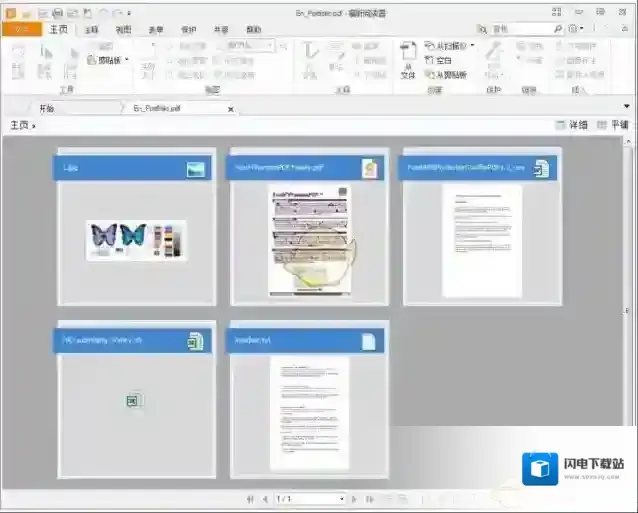Switch to Tile view mode

612,125
